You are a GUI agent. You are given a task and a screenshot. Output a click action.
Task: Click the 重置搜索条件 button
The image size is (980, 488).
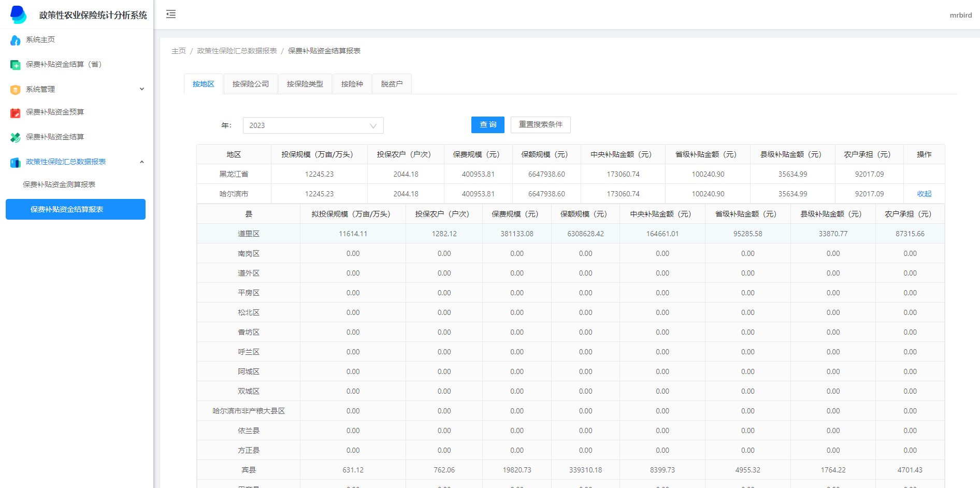coord(541,125)
